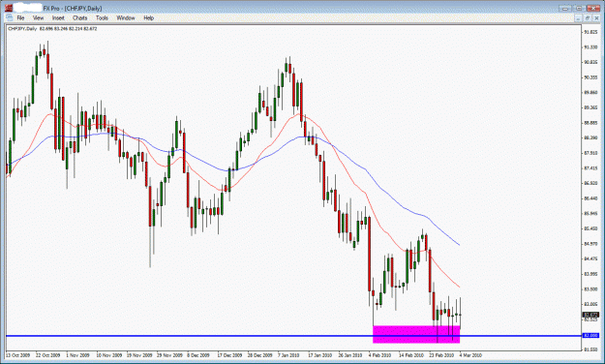
Task: Click the 13 Oct 2009 date label
Action: 17,355
